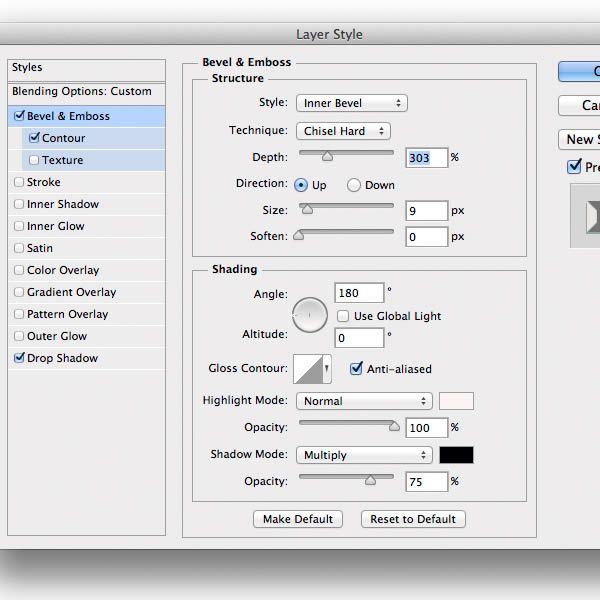The image size is (600, 600).
Task: Click the Shadow Opacity slider handle
Action: point(370,480)
